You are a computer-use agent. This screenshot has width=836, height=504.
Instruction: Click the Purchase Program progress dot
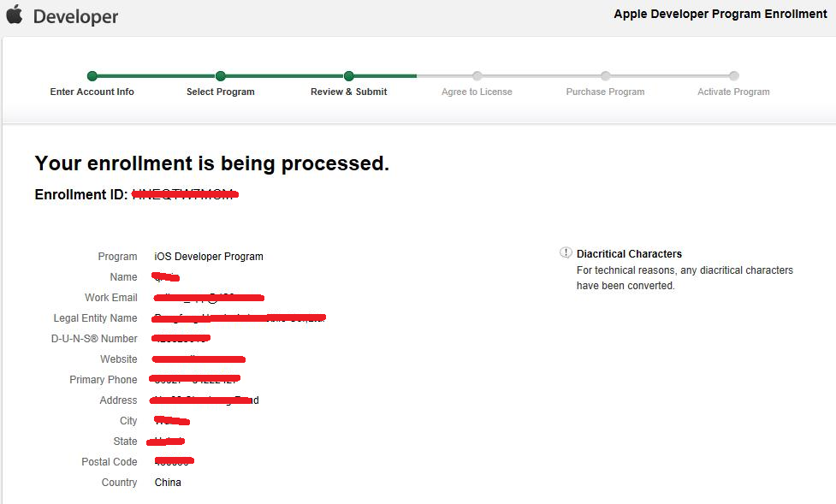(605, 76)
